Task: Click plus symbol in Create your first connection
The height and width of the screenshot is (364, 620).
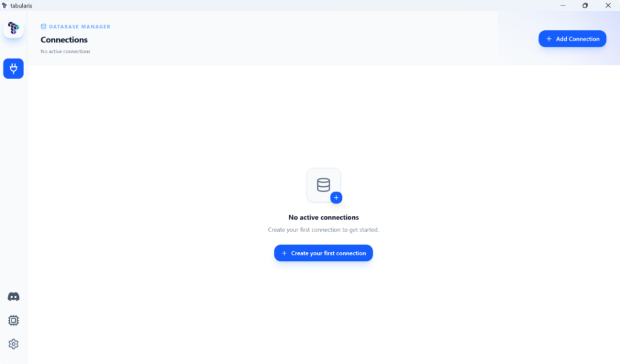Action: pyautogui.click(x=285, y=253)
